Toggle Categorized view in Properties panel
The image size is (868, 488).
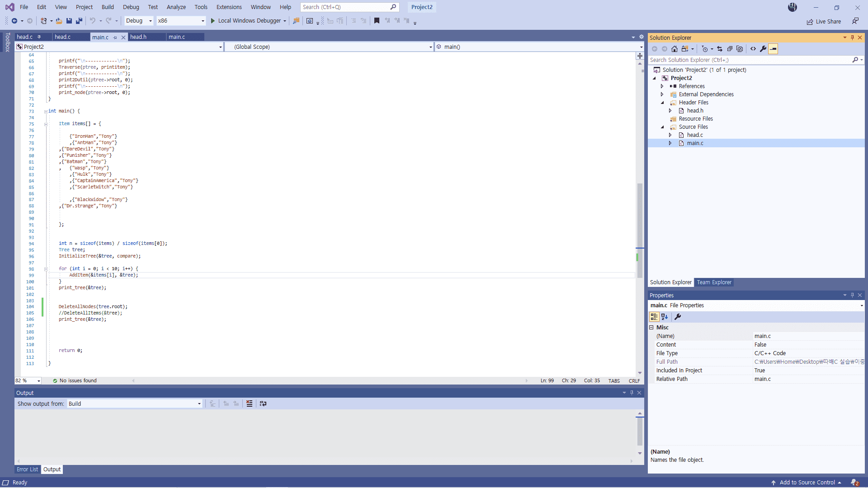coord(654,317)
